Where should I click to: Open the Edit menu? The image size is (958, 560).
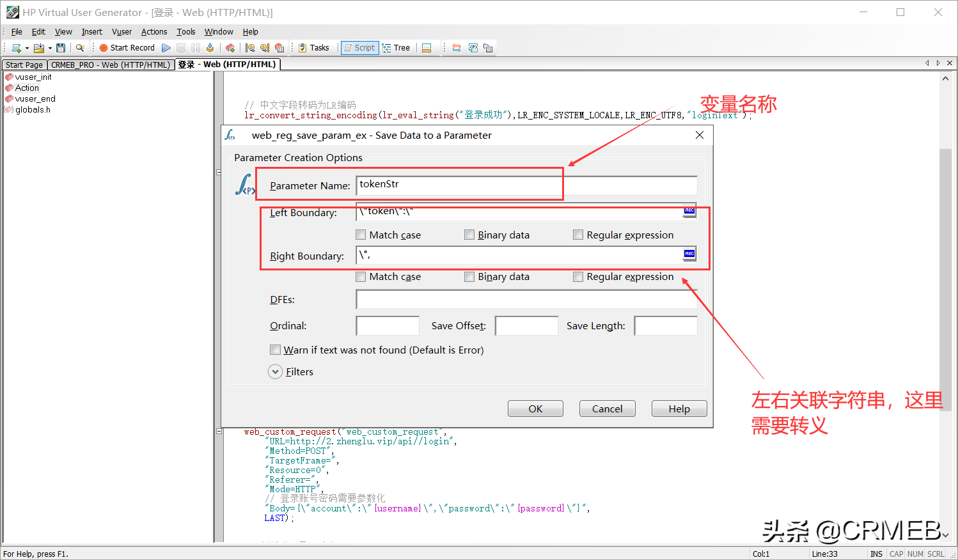[x=38, y=32]
